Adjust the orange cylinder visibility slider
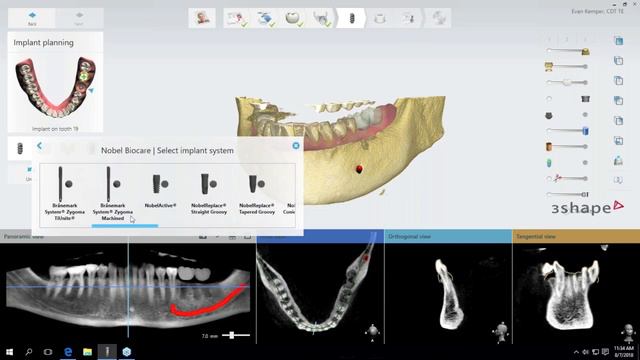The height and width of the screenshot is (360, 640). click(567, 147)
